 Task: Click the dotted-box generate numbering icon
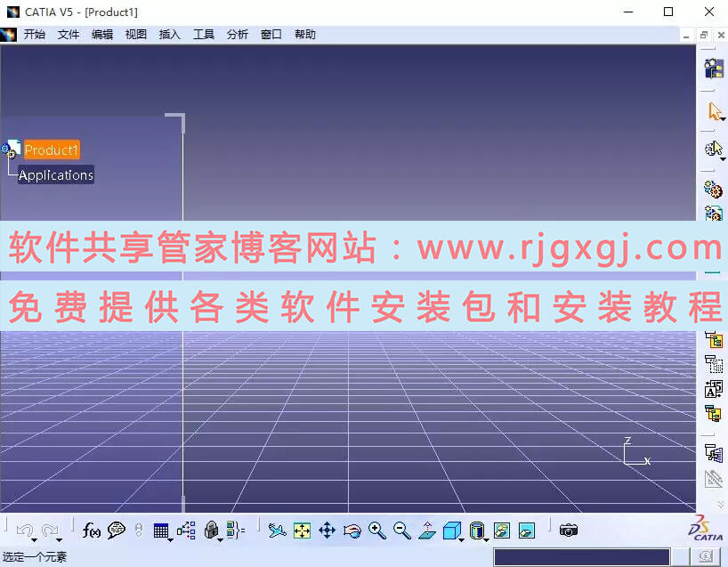[x=714, y=364]
